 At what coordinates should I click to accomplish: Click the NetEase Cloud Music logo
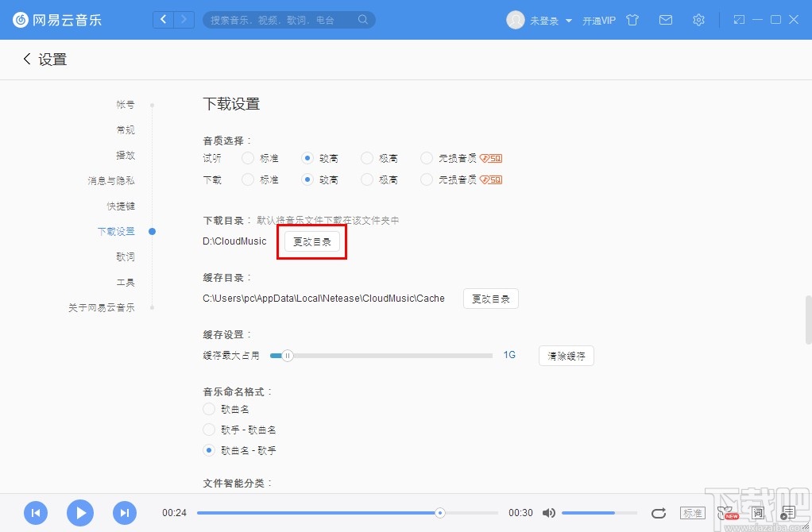57,20
